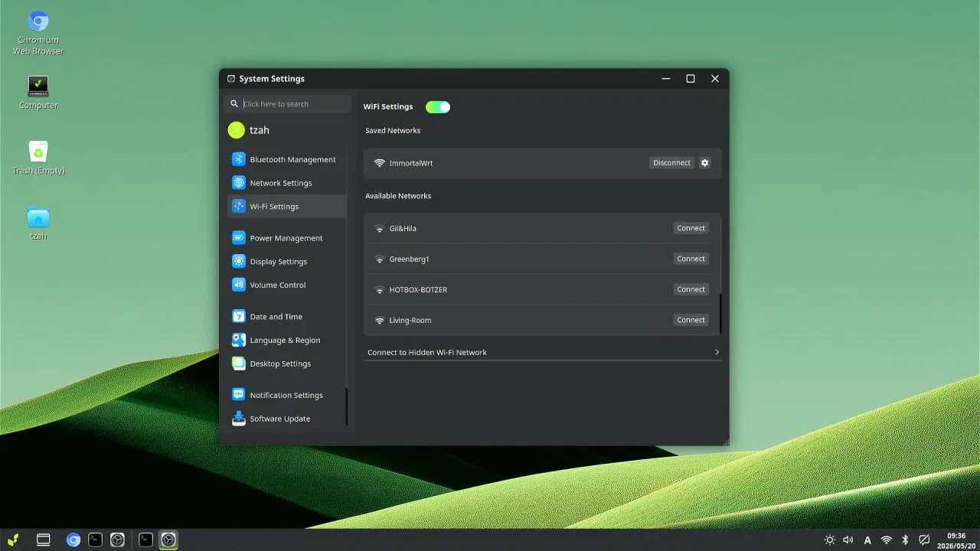The image size is (980, 551).
Task: Select Software Update in the sidebar
Action: click(x=287, y=419)
